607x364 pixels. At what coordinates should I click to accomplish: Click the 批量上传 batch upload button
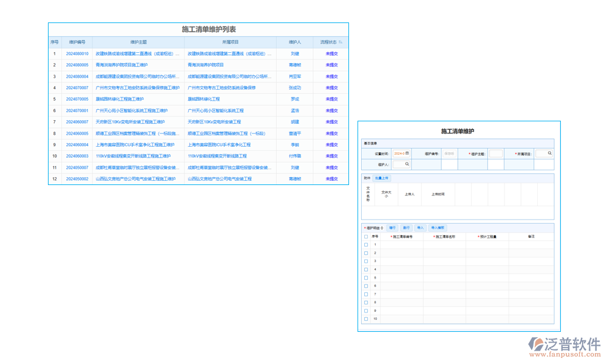tap(382, 178)
